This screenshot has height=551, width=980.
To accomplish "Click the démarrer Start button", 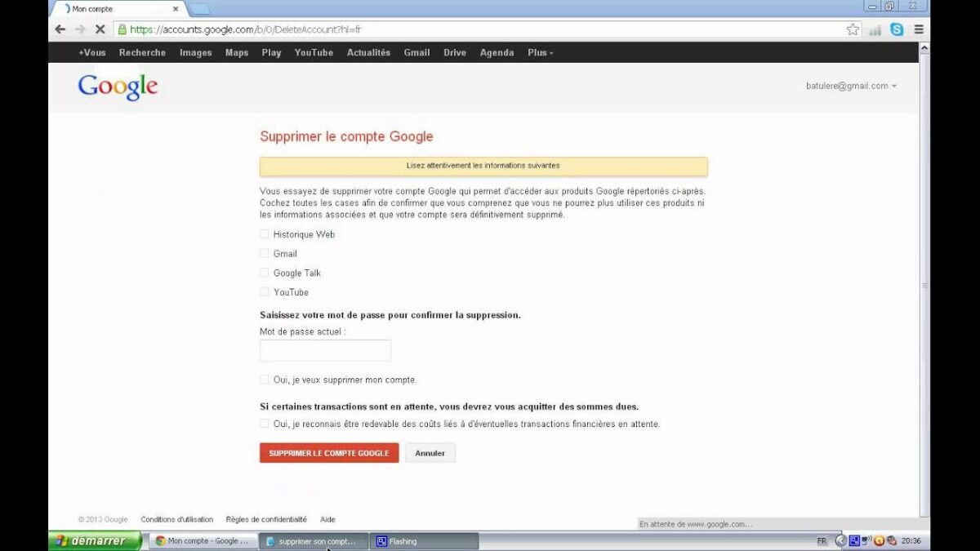I will 96,540.
